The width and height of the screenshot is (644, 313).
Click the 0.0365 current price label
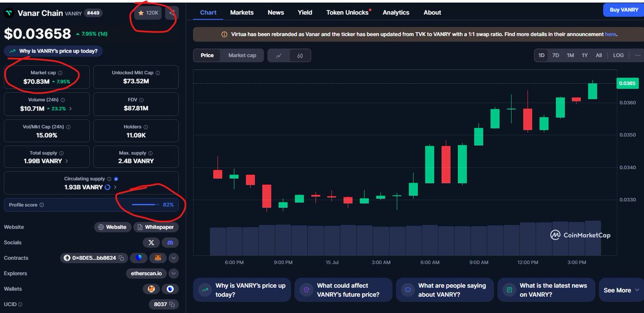click(x=627, y=83)
